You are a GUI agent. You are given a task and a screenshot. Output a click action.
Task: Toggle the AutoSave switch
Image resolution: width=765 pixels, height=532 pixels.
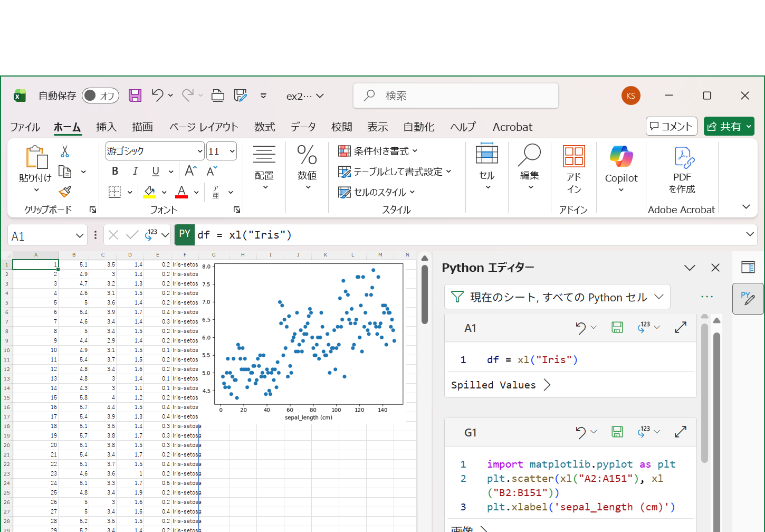coord(100,96)
